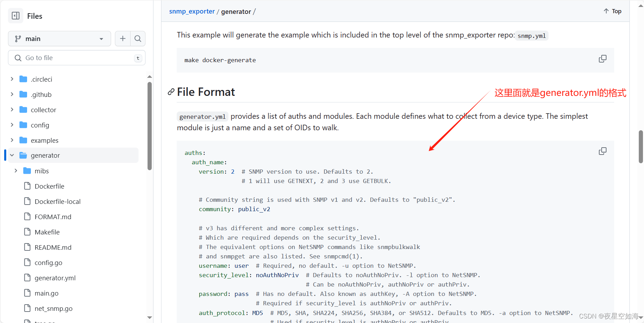Collapse the Files side panel icon
This screenshot has width=644, height=323.
click(16, 16)
